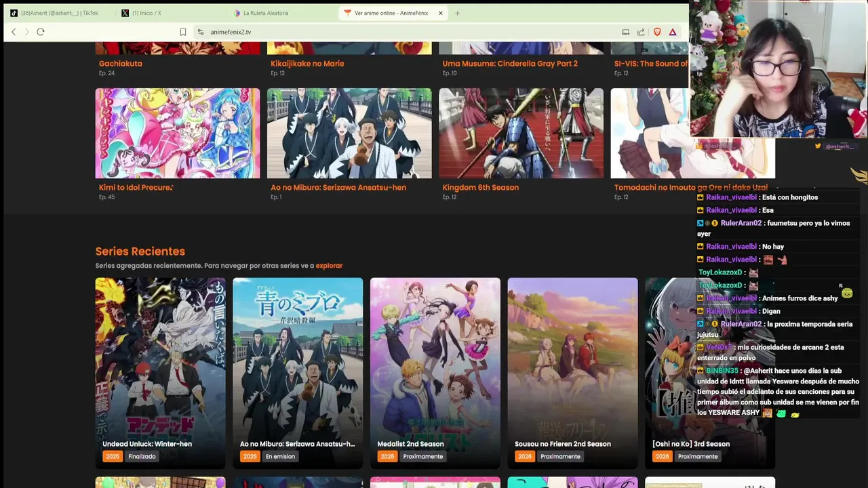
Task: Click BINBIN35 username in stream chat
Action: pyautogui.click(x=722, y=371)
